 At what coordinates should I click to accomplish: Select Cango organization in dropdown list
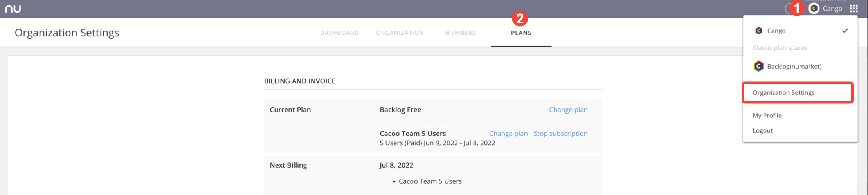coord(800,31)
